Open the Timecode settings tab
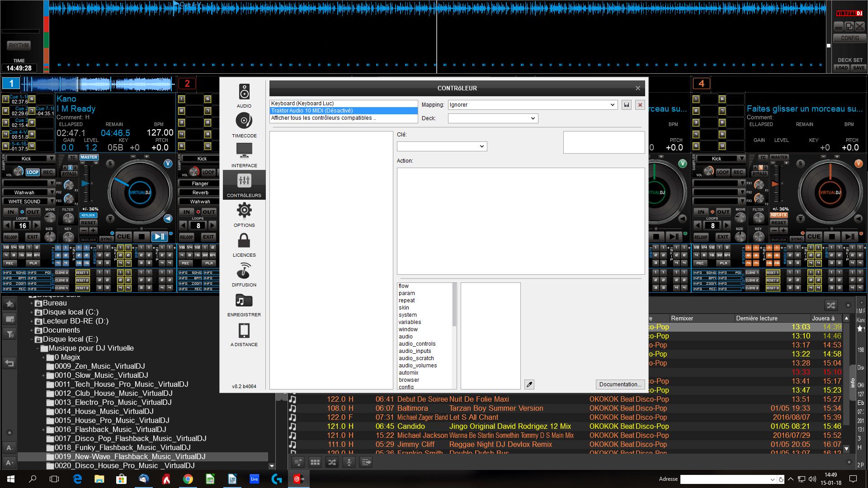Image resolution: width=868 pixels, height=488 pixels. pyautogui.click(x=244, y=125)
